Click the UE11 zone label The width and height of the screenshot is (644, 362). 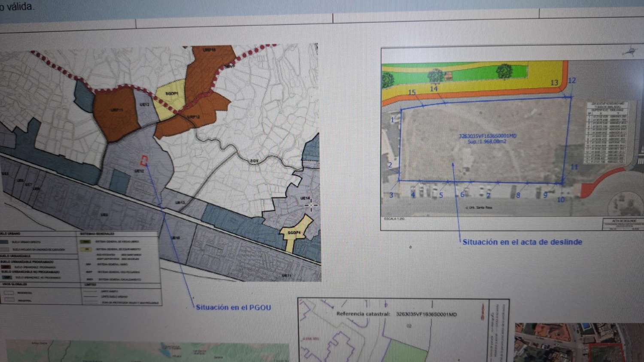click(286, 275)
